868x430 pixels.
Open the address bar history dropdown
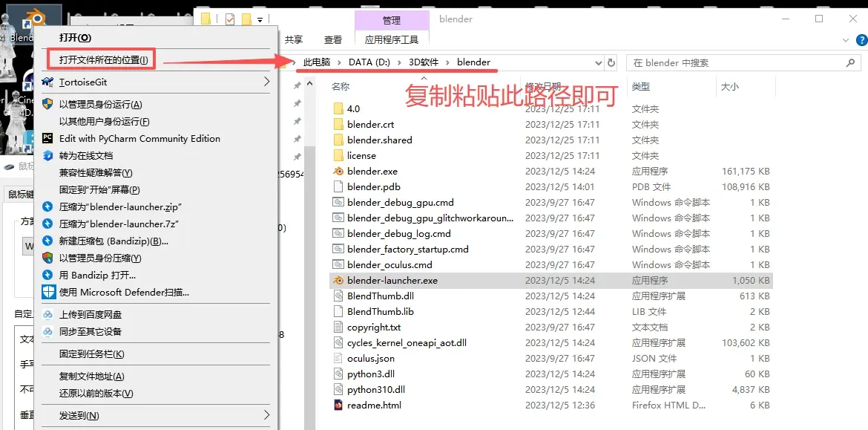point(599,63)
